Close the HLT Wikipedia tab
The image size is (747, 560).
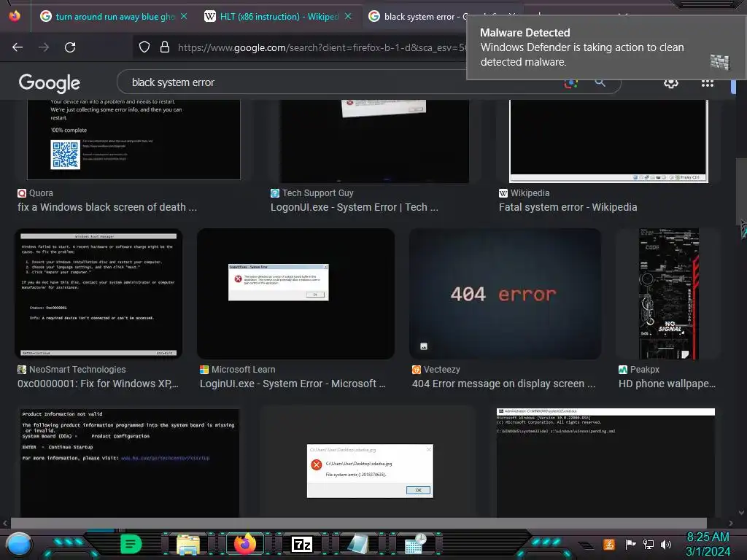348,17
